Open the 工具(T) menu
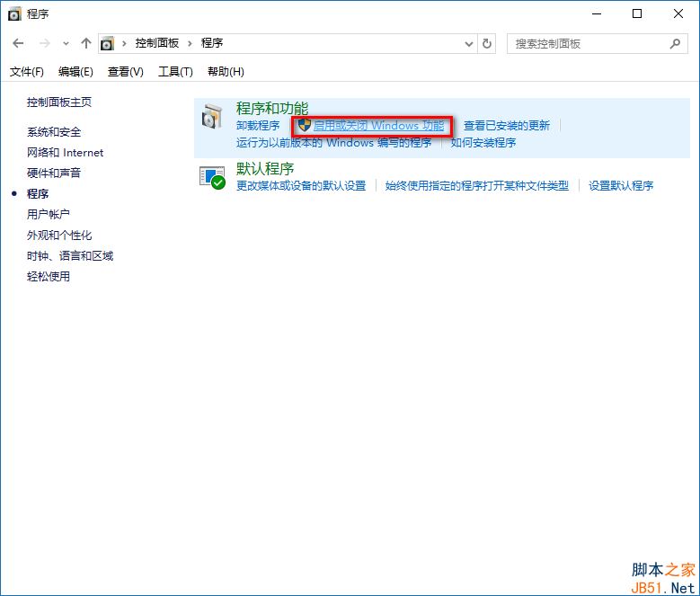This screenshot has height=596, width=700. tap(175, 72)
